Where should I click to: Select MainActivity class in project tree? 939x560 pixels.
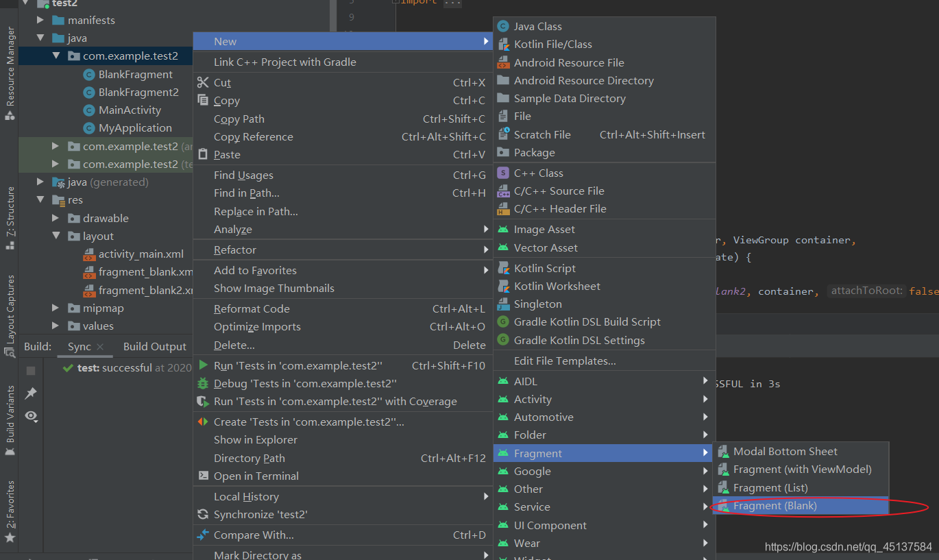(x=130, y=110)
